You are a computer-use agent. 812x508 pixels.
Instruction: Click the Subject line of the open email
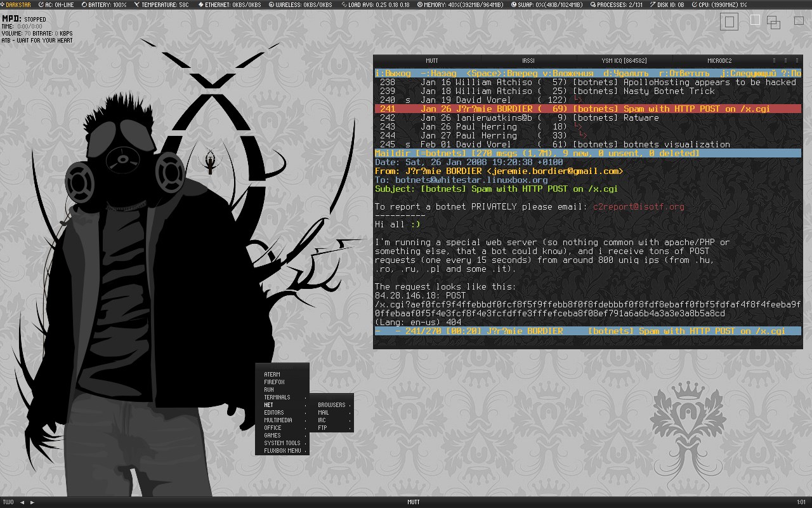(496, 189)
